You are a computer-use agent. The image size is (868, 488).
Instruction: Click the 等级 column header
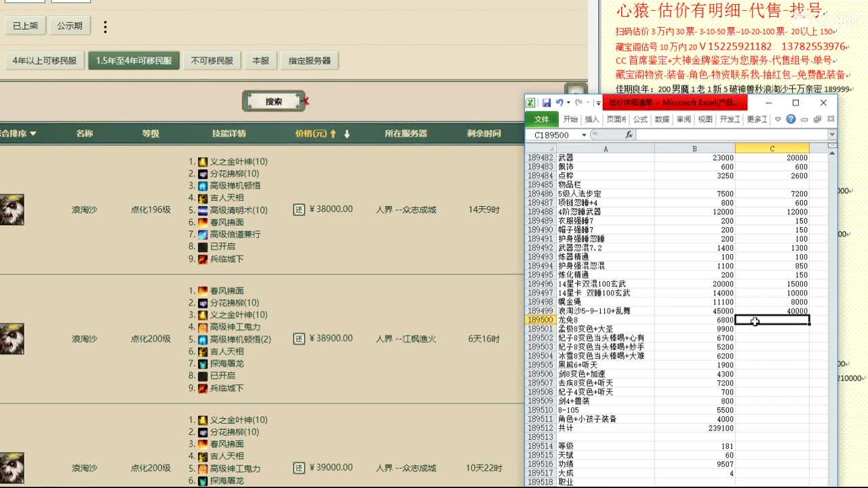pyautogui.click(x=151, y=134)
